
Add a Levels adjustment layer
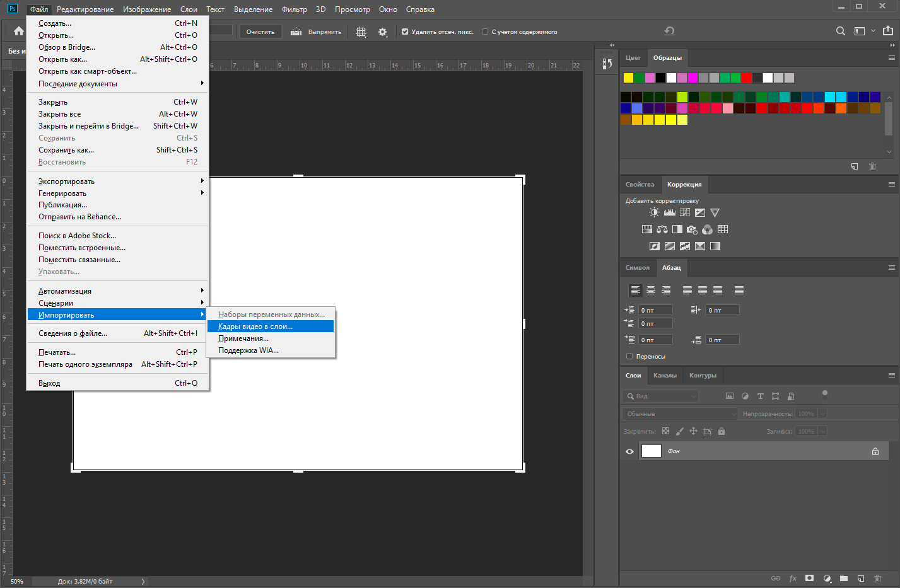(669, 212)
